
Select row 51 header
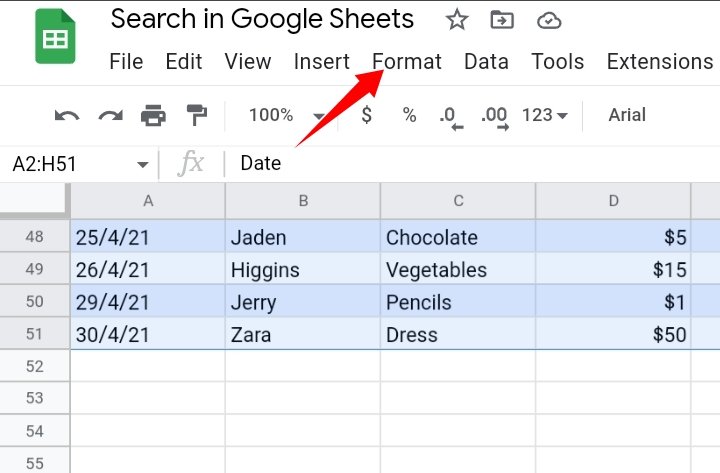[x=34, y=334]
